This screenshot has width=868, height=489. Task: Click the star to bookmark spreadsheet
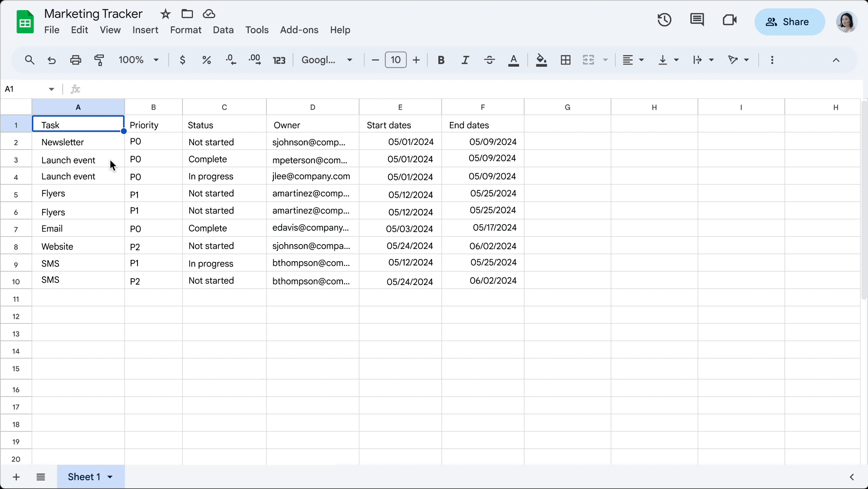tap(165, 13)
